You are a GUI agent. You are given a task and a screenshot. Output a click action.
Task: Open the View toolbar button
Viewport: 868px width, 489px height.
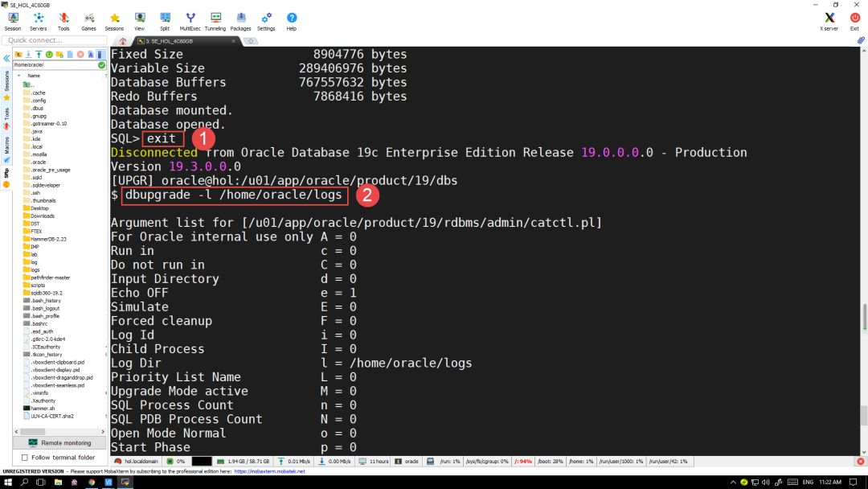[x=140, y=22]
